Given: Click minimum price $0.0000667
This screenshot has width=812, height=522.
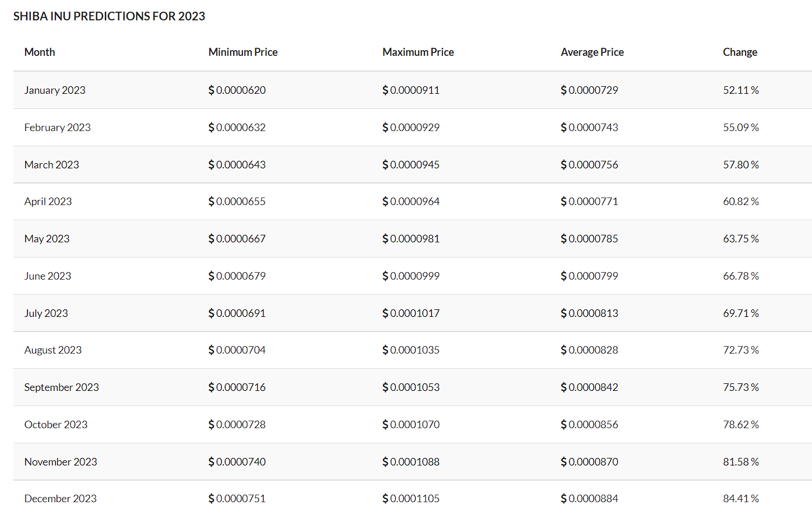Looking at the screenshot, I should (x=237, y=238).
